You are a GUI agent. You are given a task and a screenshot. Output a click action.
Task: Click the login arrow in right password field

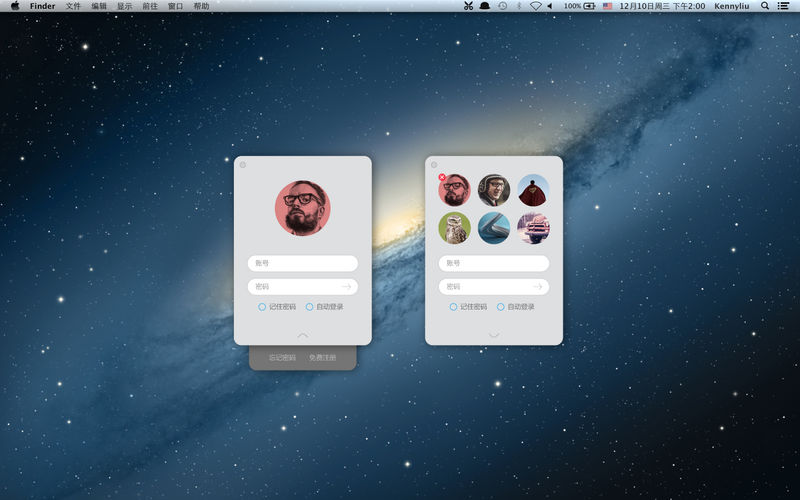[537, 287]
